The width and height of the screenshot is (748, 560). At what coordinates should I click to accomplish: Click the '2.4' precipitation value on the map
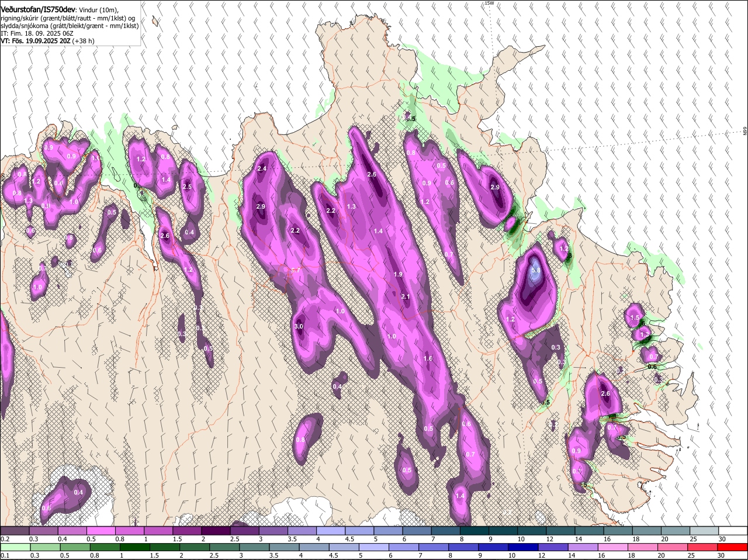262,168
